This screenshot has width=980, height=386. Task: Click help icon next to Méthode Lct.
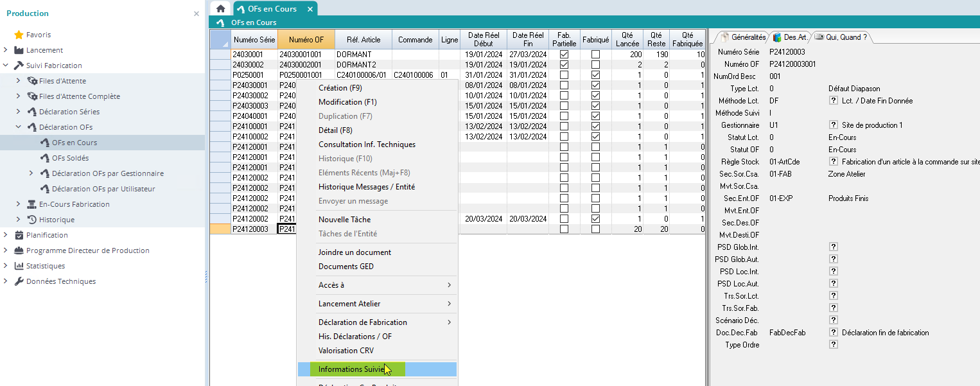click(834, 101)
